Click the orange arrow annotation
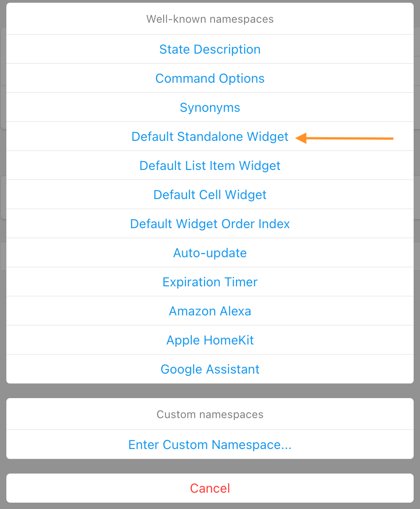420x509 pixels. click(345, 138)
